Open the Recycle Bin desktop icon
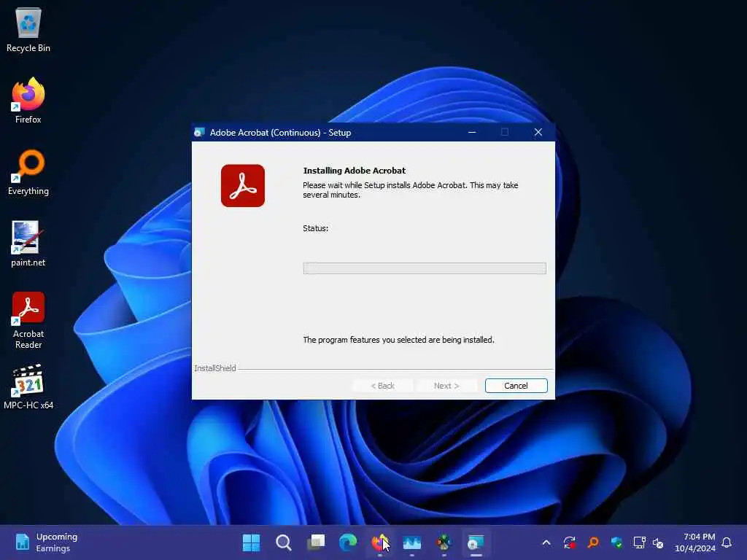The height and width of the screenshot is (560, 747). pyautogui.click(x=28, y=29)
